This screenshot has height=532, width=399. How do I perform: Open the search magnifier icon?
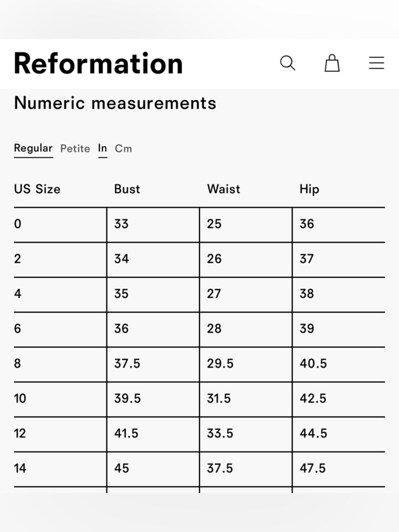coord(288,63)
